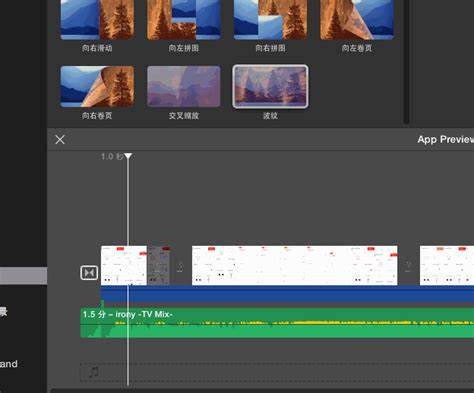Select the transition icon between first two clips
The height and width of the screenshot is (393, 474).
pyautogui.click(x=180, y=267)
